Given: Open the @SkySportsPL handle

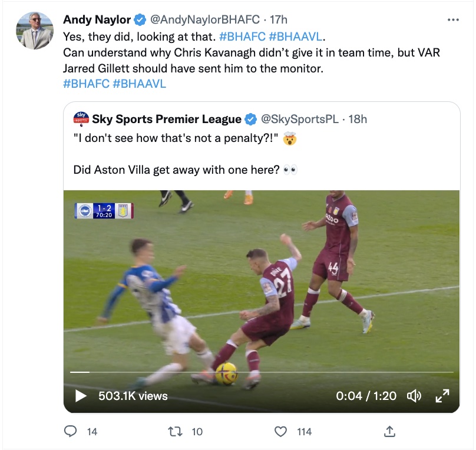Looking at the screenshot, I should pyautogui.click(x=300, y=119).
